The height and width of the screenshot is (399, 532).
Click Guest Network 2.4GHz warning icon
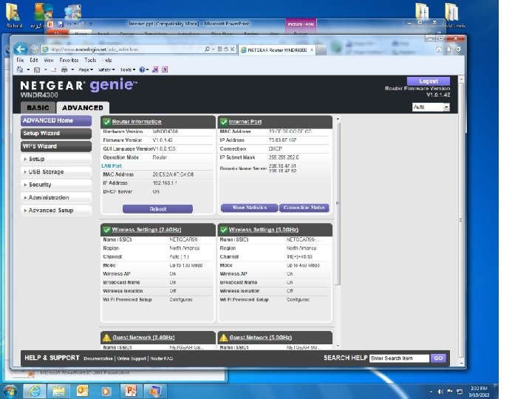pos(106,337)
